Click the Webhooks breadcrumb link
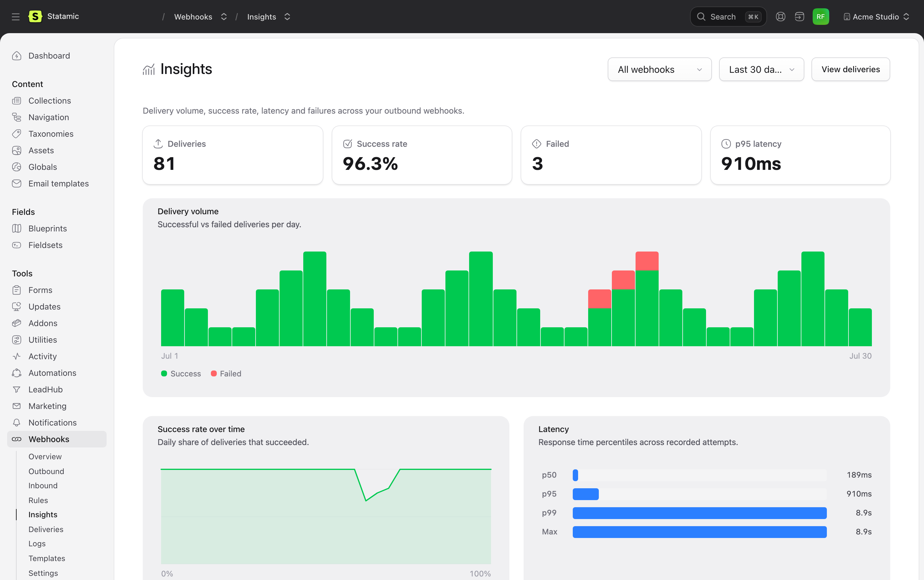The width and height of the screenshot is (924, 580). coord(193,17)
